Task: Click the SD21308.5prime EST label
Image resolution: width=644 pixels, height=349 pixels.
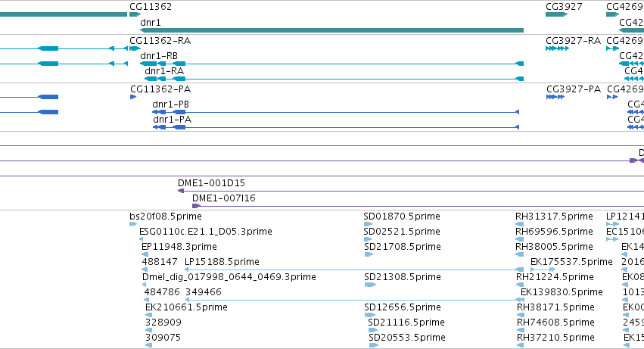Action: click(403, 277)
